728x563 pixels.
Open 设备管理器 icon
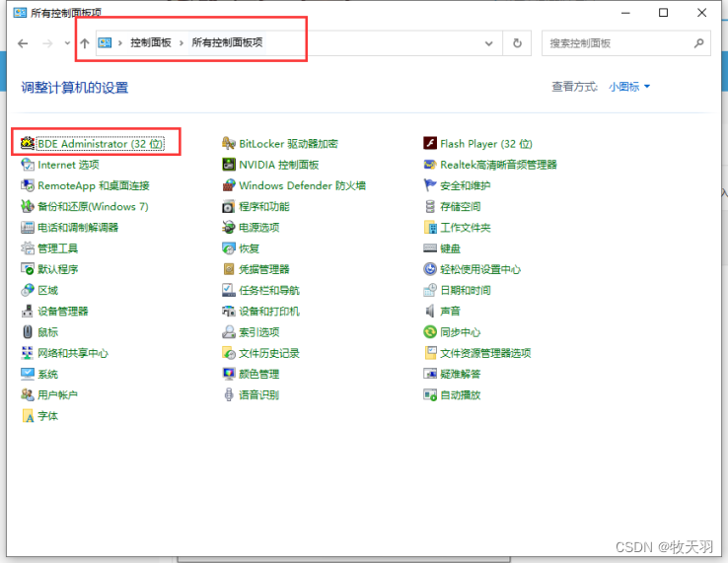28,311
